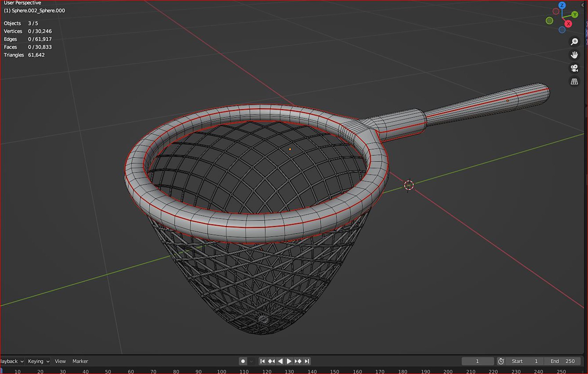Select the pan view hand icon

pos(574,55)
